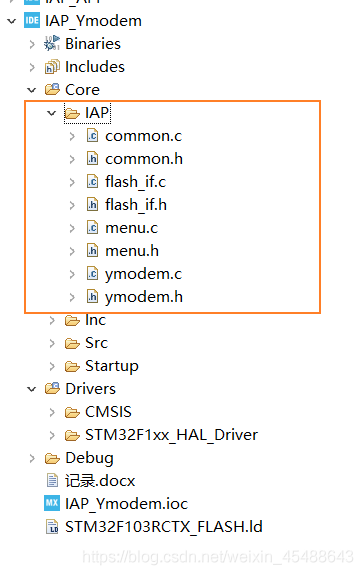Click the common.c file icon
Image resolution: width=363 pixels, height=575 pixels.
pyautogui.click(x=92, y=136)
